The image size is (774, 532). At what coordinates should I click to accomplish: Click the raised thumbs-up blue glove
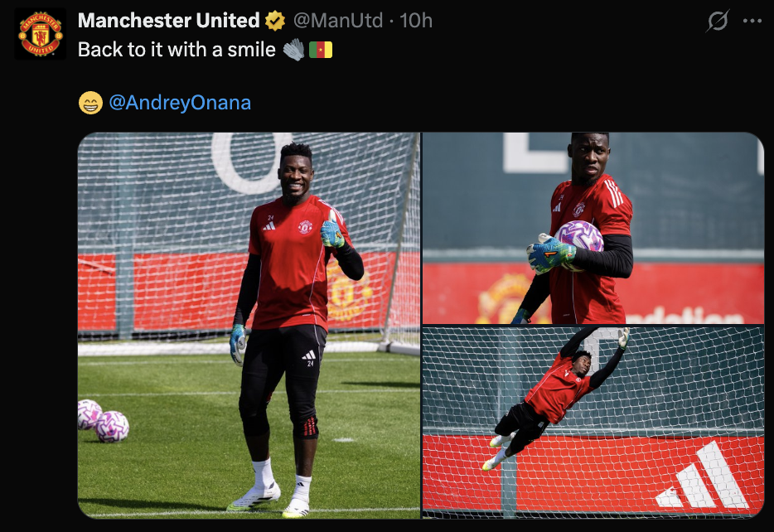pyautogui.click(x=332, y=230)
